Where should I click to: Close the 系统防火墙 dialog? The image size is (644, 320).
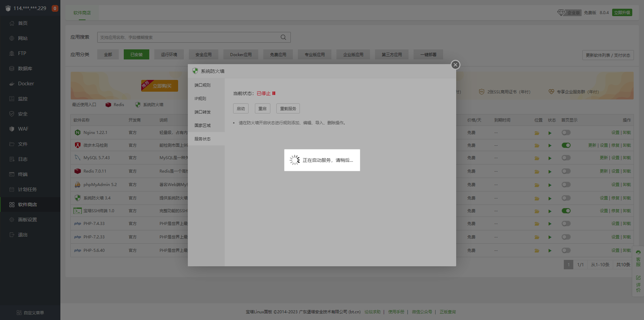pyautogui.click(x=455, y=65)
